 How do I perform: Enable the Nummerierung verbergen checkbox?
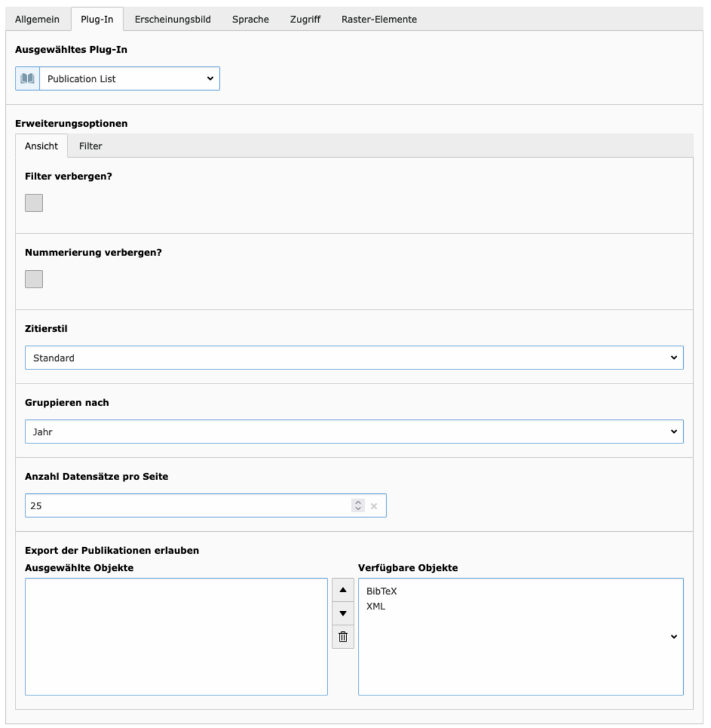[x=34, y=279]
